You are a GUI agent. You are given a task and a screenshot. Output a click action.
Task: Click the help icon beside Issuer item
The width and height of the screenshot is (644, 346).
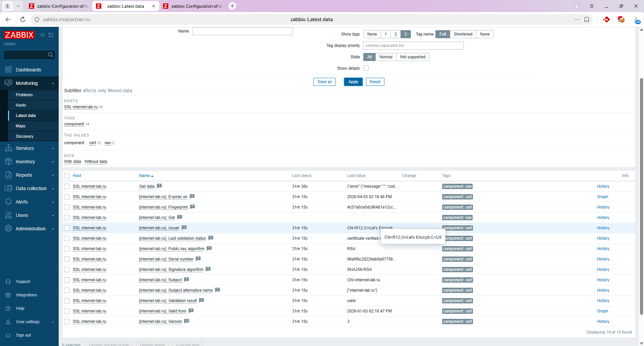click(x=184, y=228)
